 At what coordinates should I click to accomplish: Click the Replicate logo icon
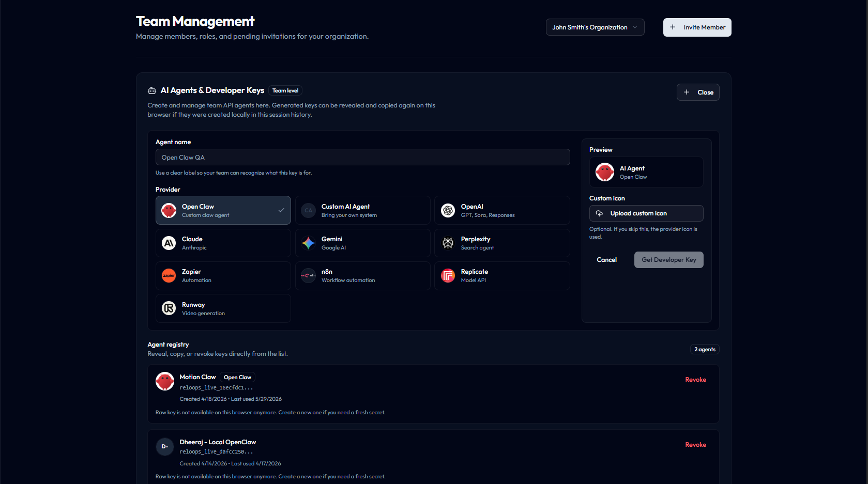pos(448,275)
